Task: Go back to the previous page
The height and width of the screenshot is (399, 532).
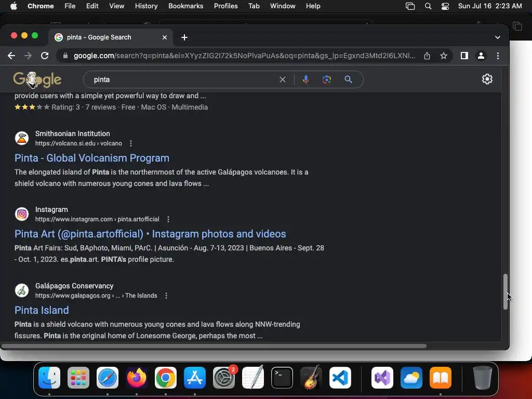Action: [11, 56]
